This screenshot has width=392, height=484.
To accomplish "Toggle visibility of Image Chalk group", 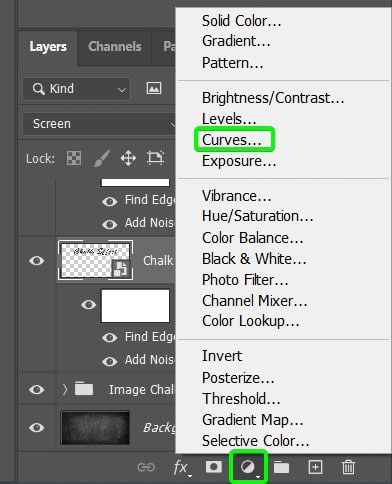I will click(37, 389).
